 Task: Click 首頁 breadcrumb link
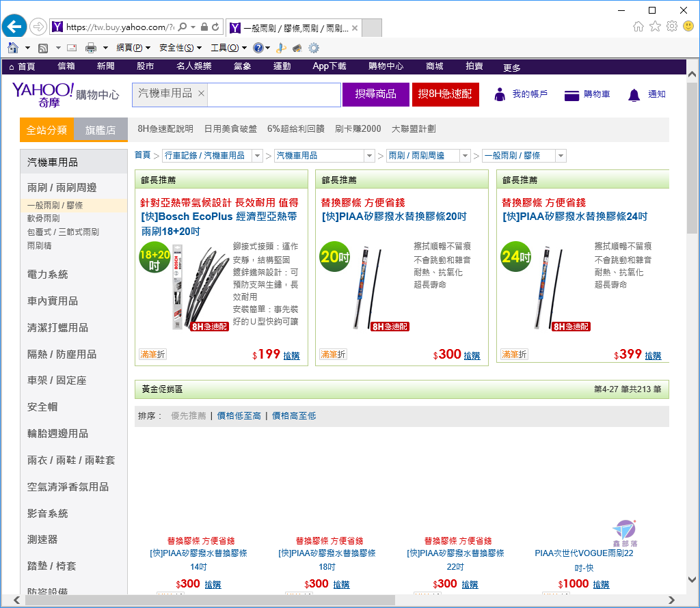(x=142, y=155)
